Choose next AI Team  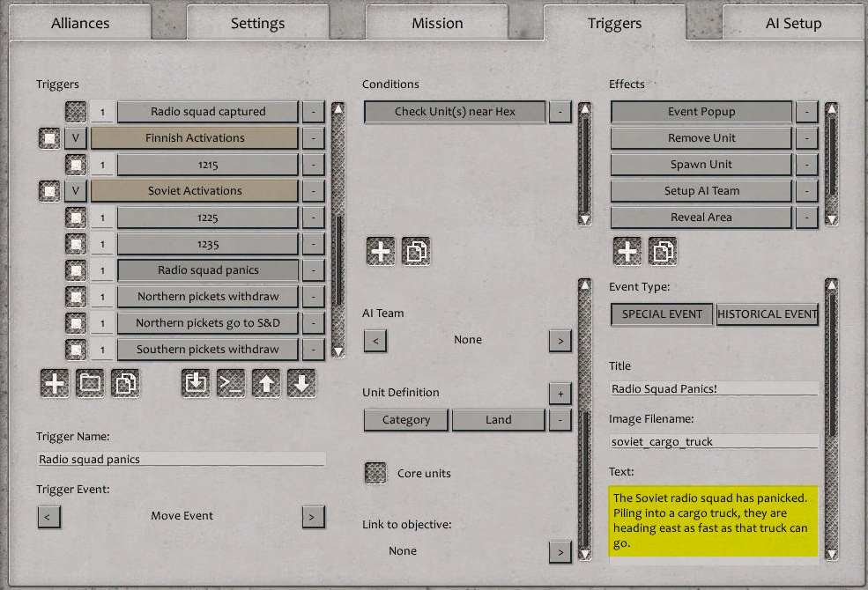click(560, 341)
